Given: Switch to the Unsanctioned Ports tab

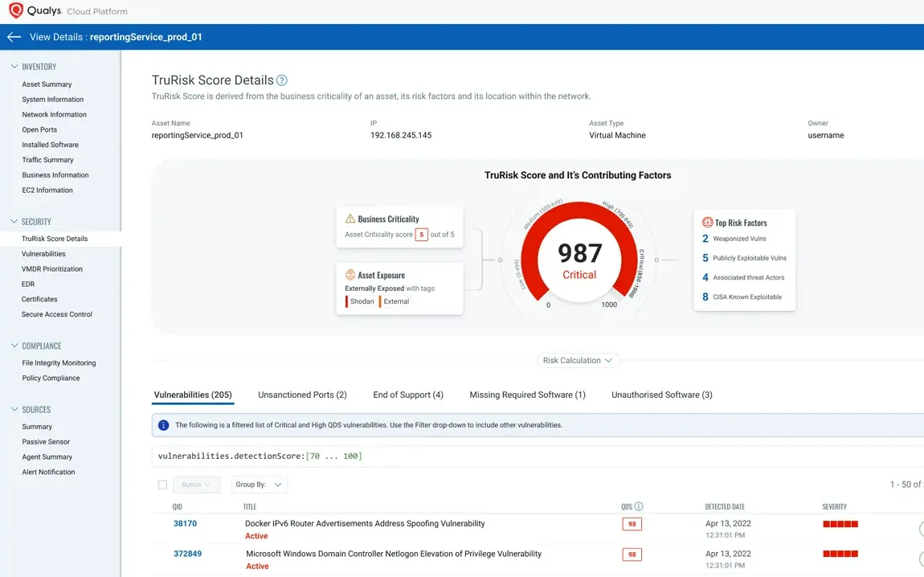Looking at the screenshot, I should [302, 395].
